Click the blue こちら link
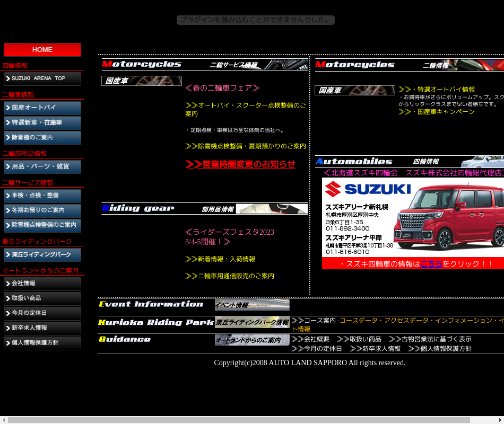This screenshot has height=424, width=504. (431, 264)
